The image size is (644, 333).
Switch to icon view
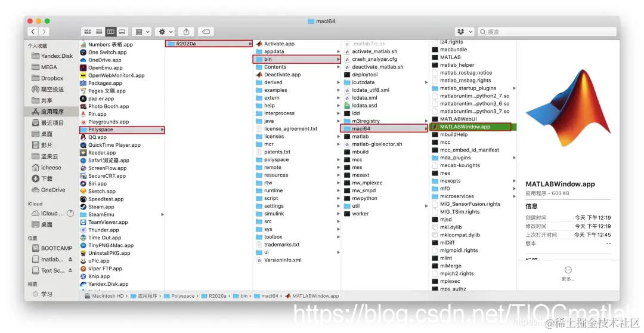[88, 32]
